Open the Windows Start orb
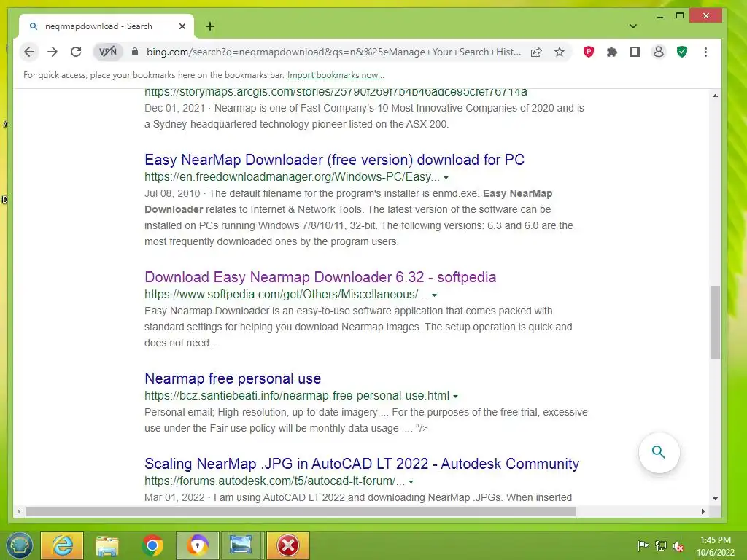This screenshot has height=560, width=747. pos(18,545)
